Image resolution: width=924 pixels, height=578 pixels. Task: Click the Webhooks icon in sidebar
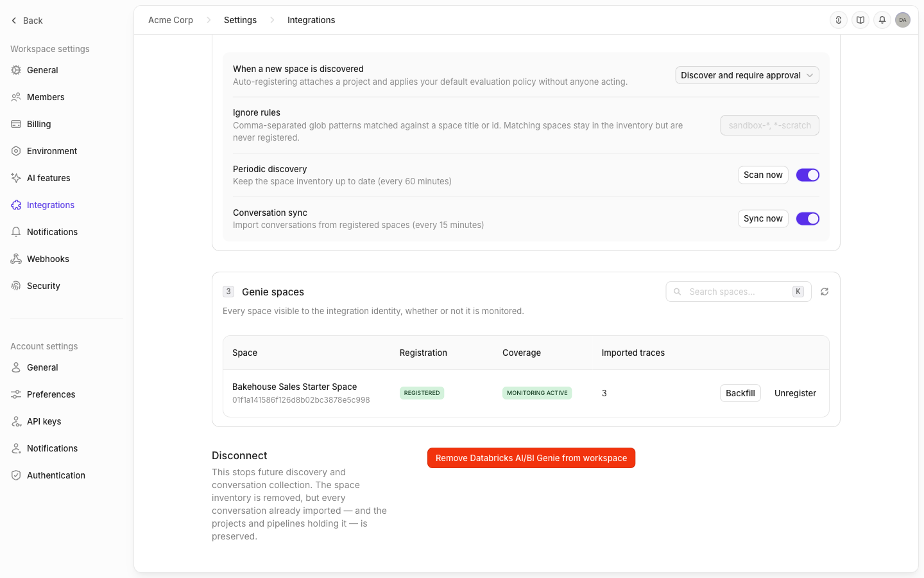(16, 259)
